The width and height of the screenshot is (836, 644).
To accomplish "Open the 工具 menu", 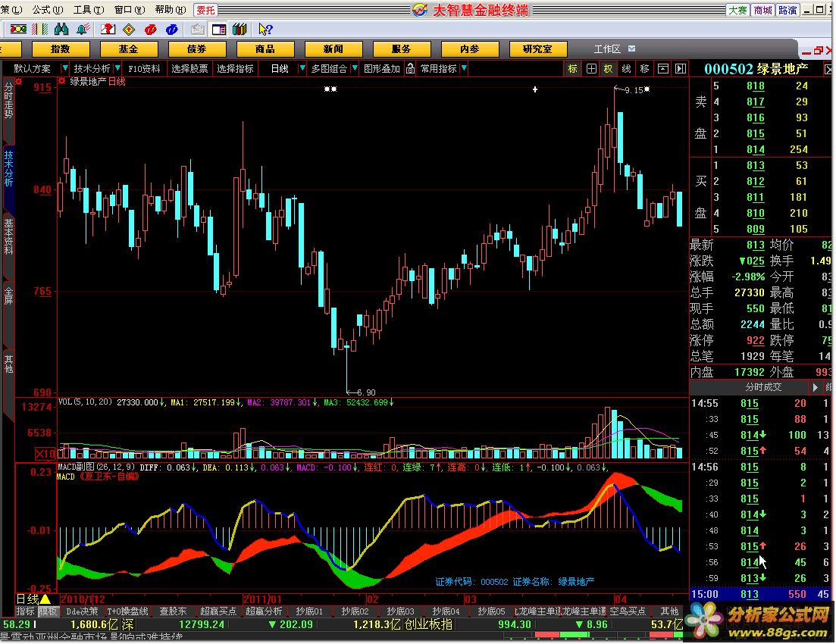I will click(x=88, y=10).
